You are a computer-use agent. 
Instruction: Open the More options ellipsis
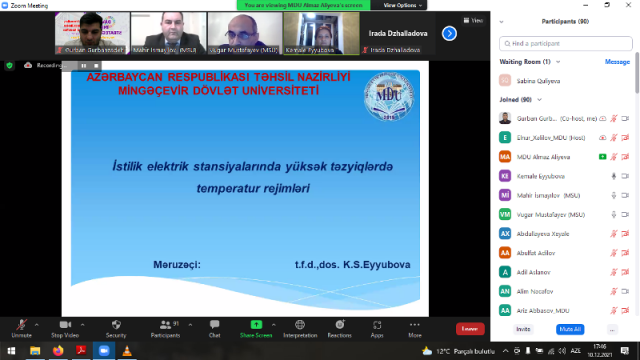(x=414, y=325)
